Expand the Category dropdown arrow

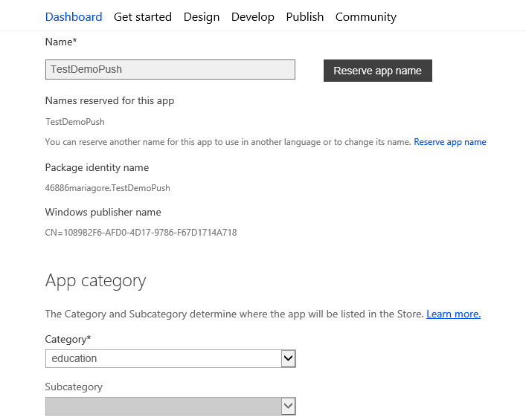click(289, 358)
